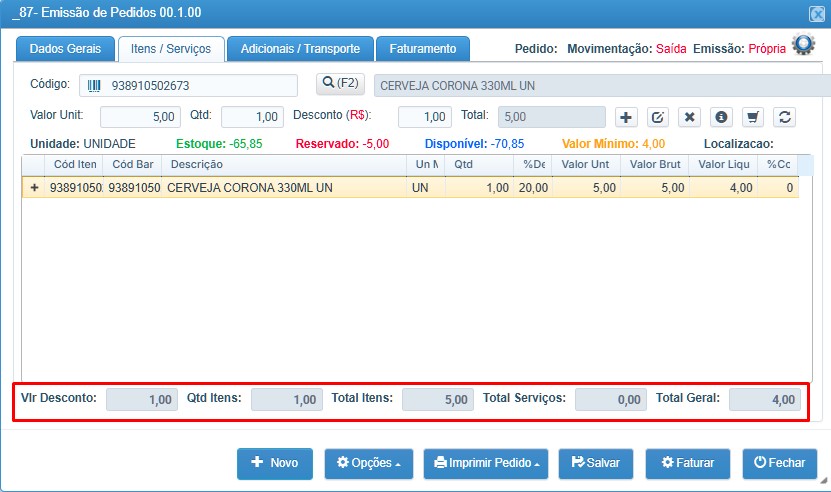Close the Emissão de Pedidos window
The image size is (831, 492).
[x=817, y=14]
